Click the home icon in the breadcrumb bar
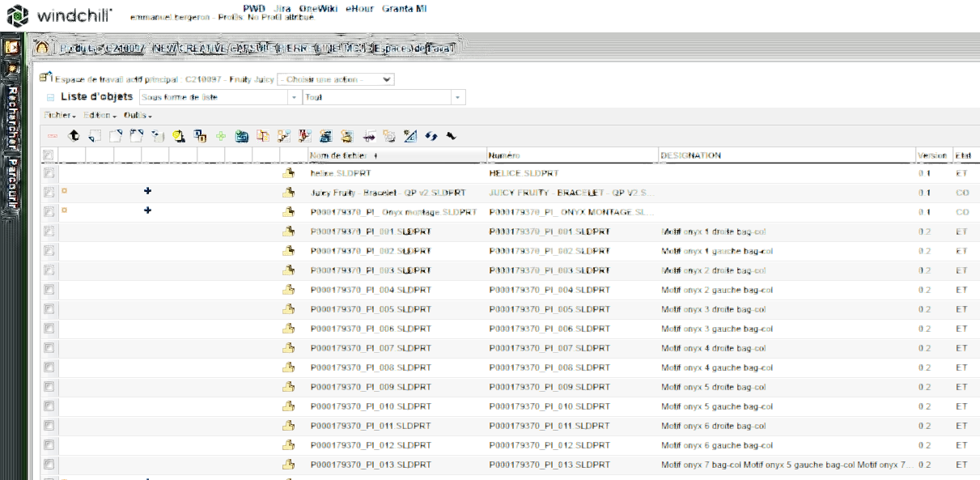Image resolution: width=980 pixels, height=480 pixels. pyautogui.click(x=41, y=48)
